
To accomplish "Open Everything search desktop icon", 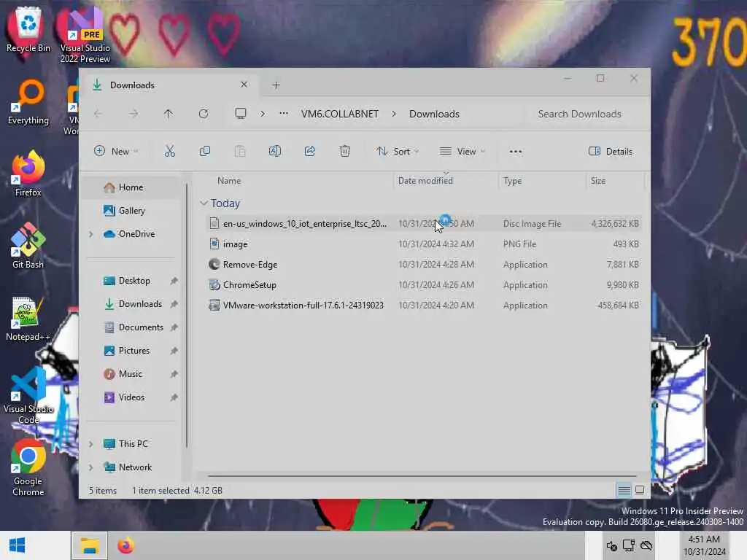I will [x=28, y=102].
